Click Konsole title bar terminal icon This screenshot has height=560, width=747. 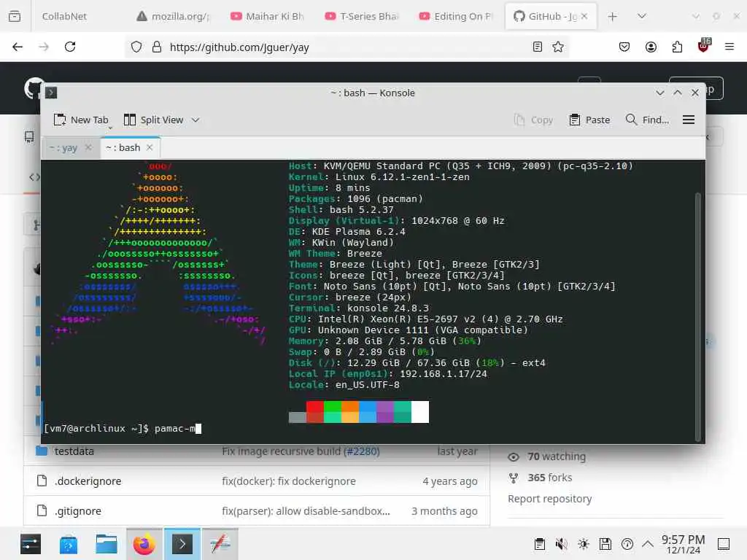click(51, 93)
